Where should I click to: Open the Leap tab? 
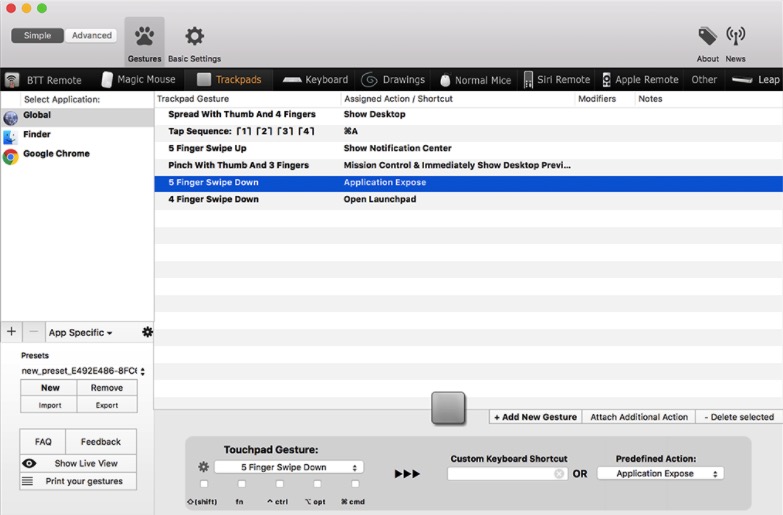[x=757, y=79]
